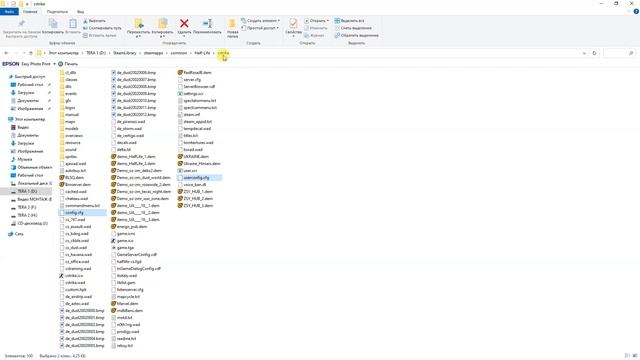The image size is (640, 360).
Task: Go back with the Back arrow
Action: 7,53
